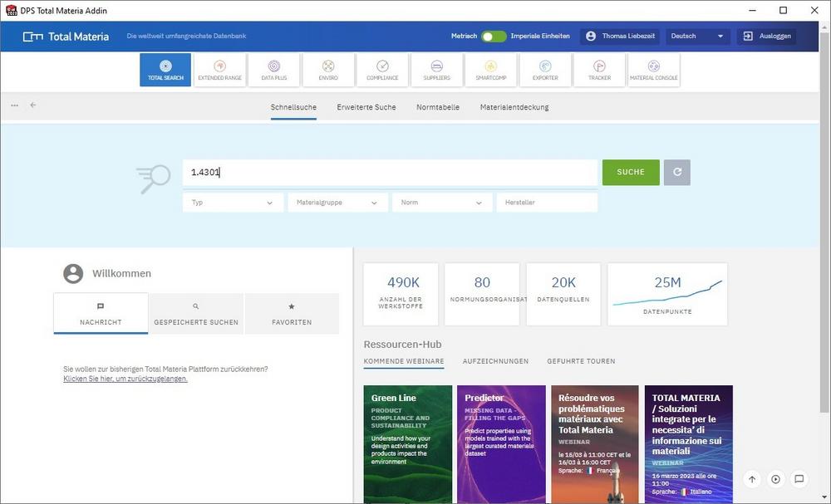The width and height of the screenshot is (831, 504).
Task: Click the 20K Datenquellen card
Action: (563, 295)
